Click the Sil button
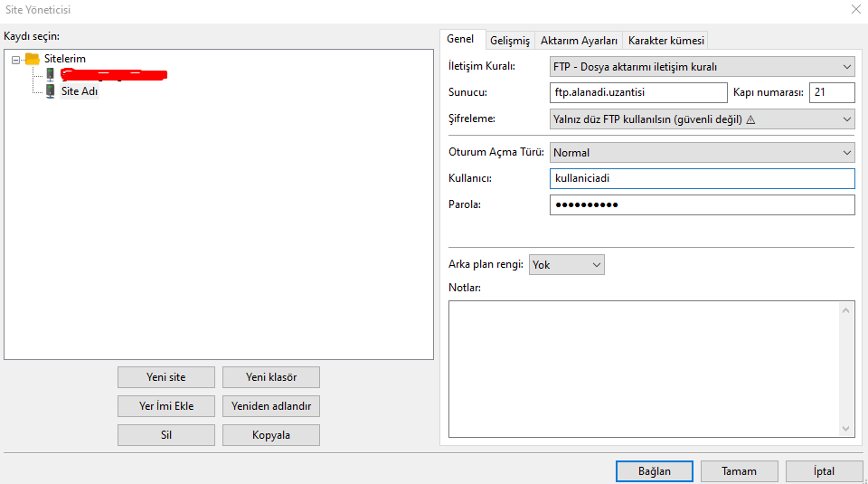 pyautogui.click(x=166, y=435)
